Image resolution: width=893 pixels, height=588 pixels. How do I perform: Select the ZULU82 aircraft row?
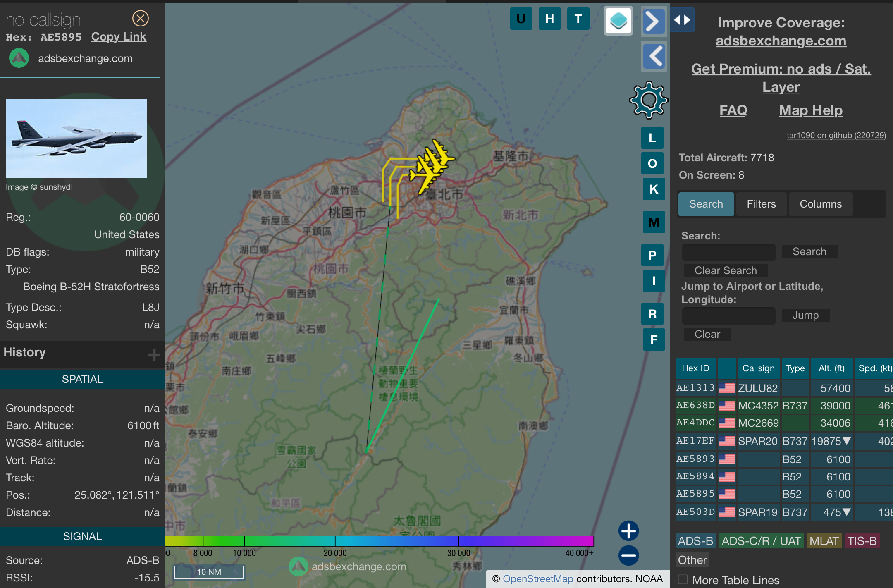(x=784, y=388)
